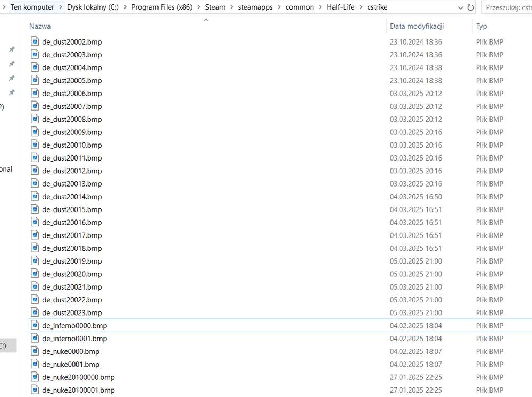Viewport: 532px width, 397px height.
Task: Click the Typ column header
Action: click(481, 26)
